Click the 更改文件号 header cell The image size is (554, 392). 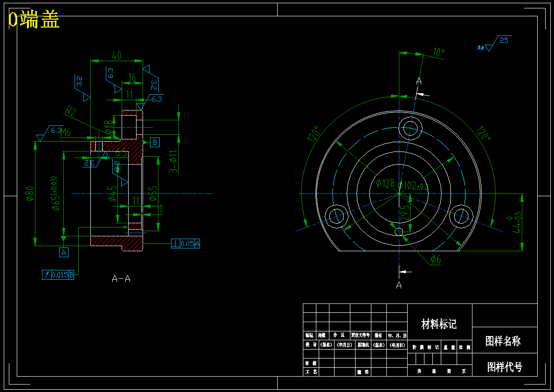click(x=360, y=335)
